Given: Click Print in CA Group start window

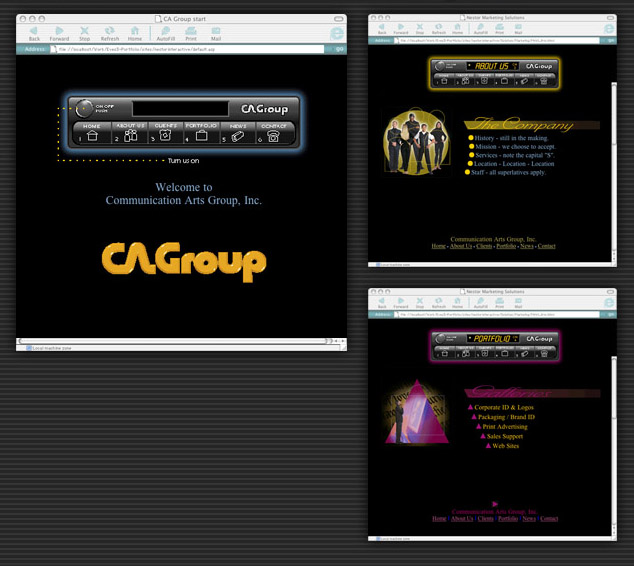Looking at the screenshot, I should click(191, 34).
